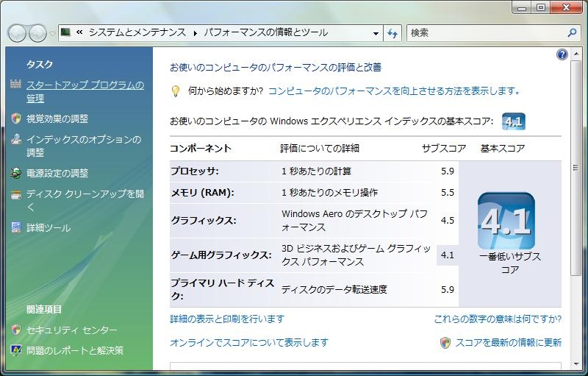Click the 4.5 graphics subscore value
The height and width of the screenshot is (376, 588).
(x=448, y=220)
